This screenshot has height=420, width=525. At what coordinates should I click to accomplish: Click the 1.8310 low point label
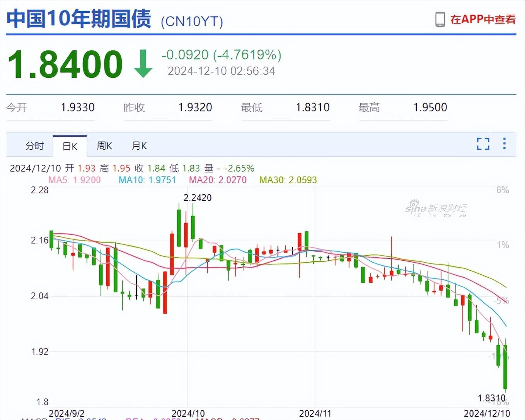[x=491, y=398]
